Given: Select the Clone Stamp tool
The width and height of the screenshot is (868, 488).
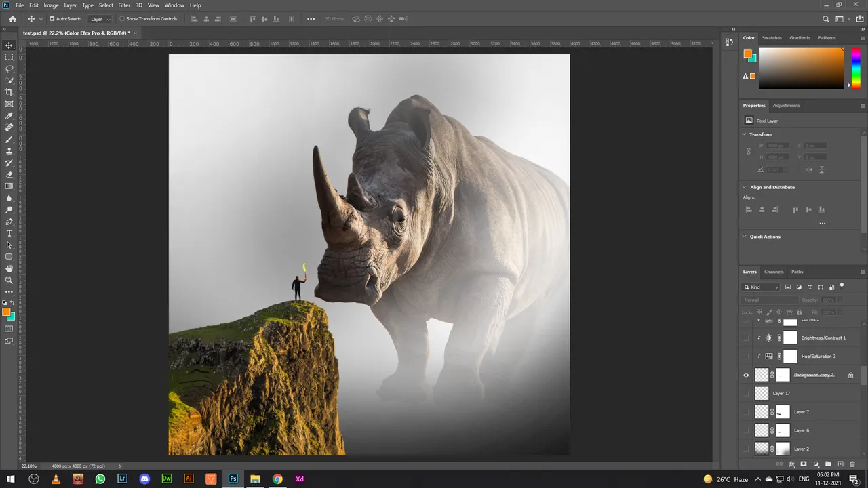Looking at the screenshot, I should (9, 151).
